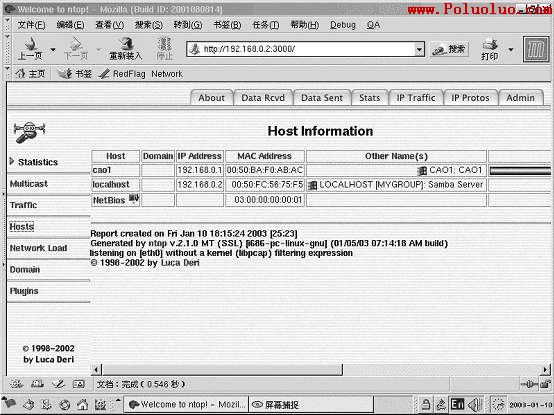This screenshot has width=554, height=415.
Task: Click the security lock icon in status bar
Action: pos(546,384)
